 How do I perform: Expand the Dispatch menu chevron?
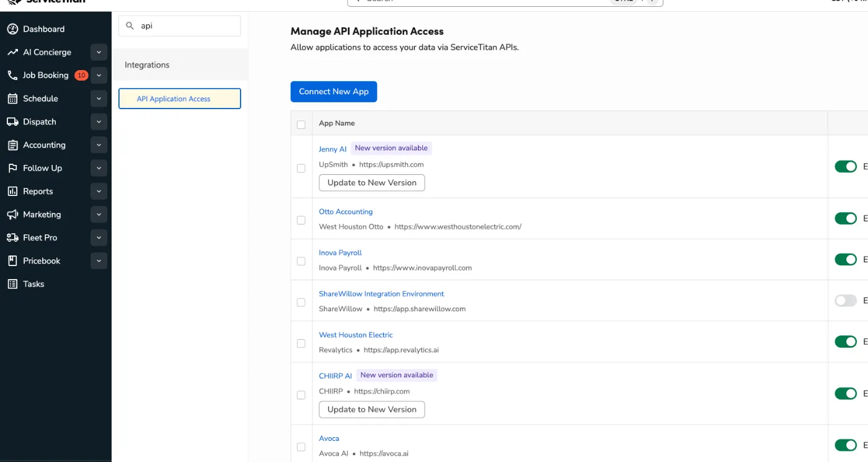pyautogui.click(x=99, y=122)
